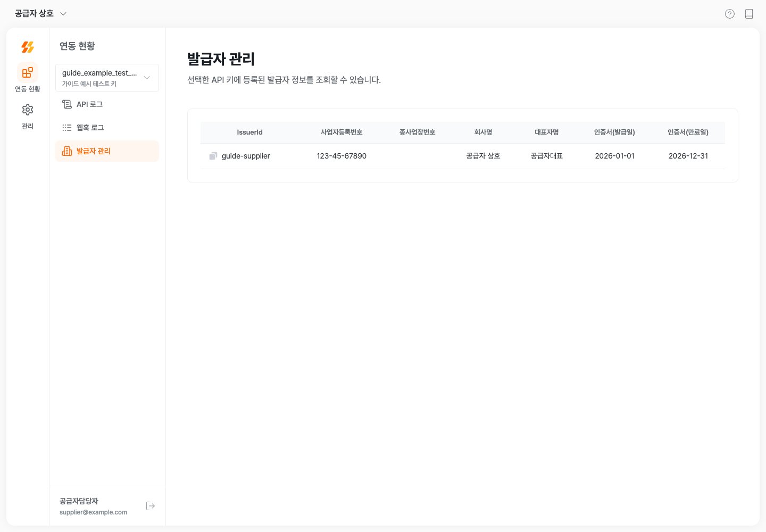Expand the 공급자 상호 company dropdown
The image size is (766, 532).
coord(40,14)
